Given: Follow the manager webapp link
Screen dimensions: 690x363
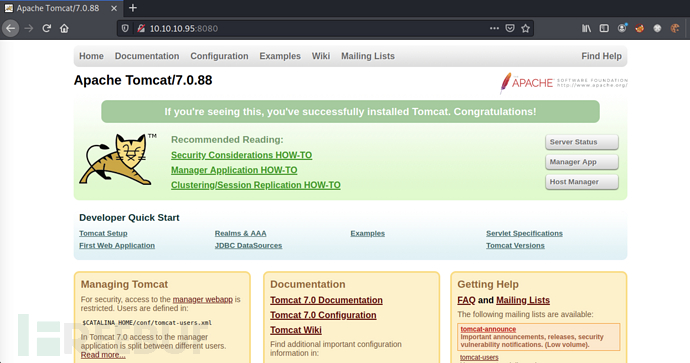Looking at the screenshot, I should 202,299.
